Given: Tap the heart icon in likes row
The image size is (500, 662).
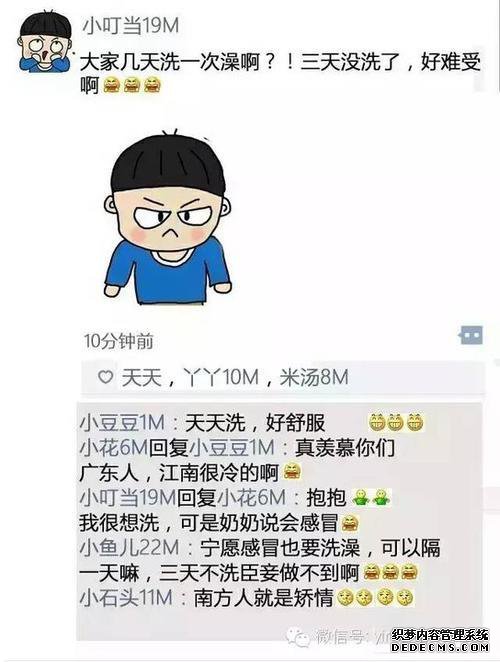Looking at the screenshot, I should tap(105, 377).
